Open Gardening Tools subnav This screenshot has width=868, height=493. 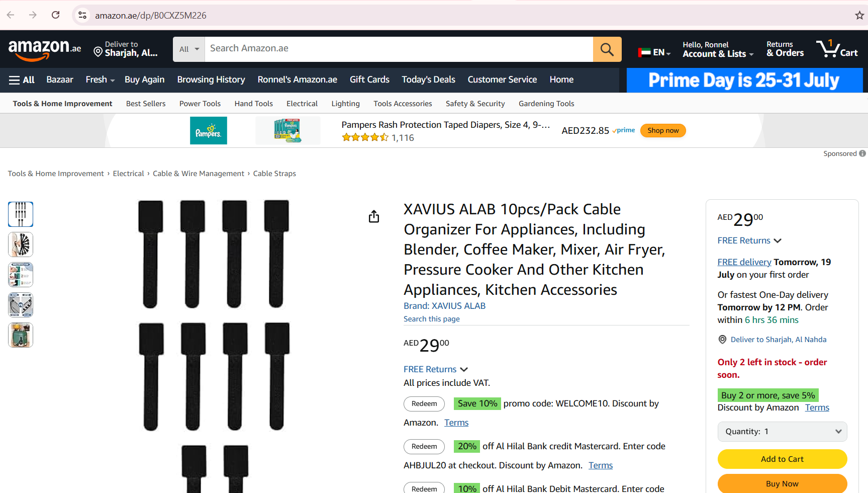pos(546,104)
